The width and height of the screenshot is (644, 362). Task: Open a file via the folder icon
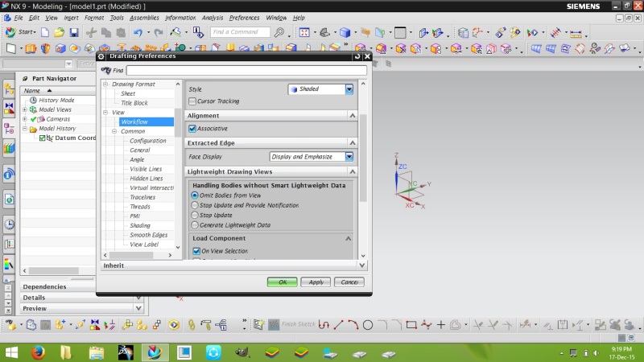(x=59, y=32)
